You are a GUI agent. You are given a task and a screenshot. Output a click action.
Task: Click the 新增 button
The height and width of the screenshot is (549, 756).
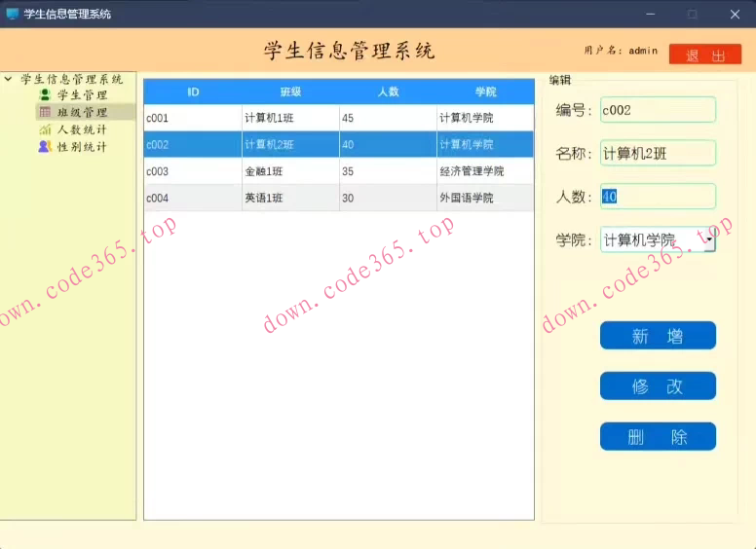[658, 335]
